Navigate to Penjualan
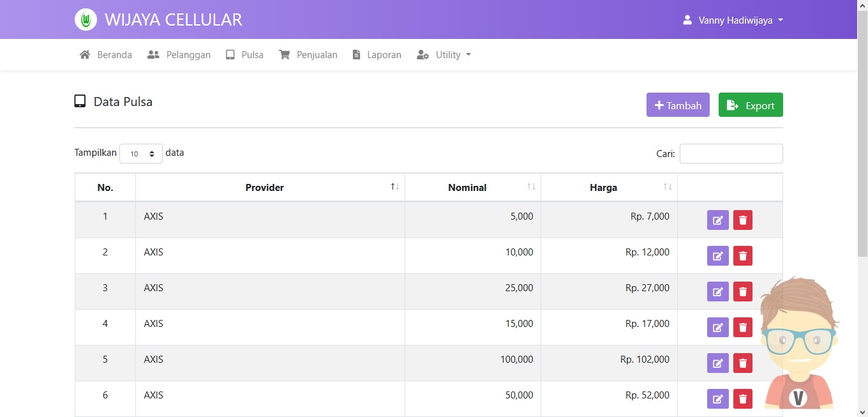Image resolution: width=868 pixels, height=417 pixels. click(308, 55)
